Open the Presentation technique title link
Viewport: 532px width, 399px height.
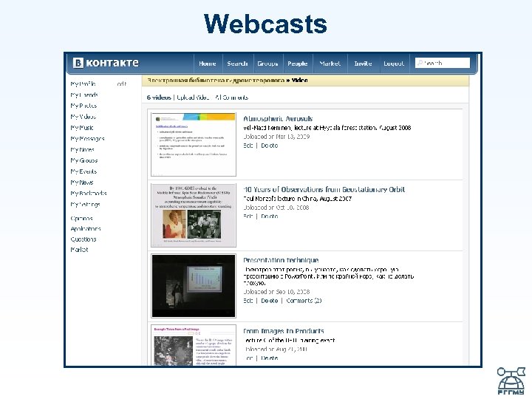tap(281, 260)
